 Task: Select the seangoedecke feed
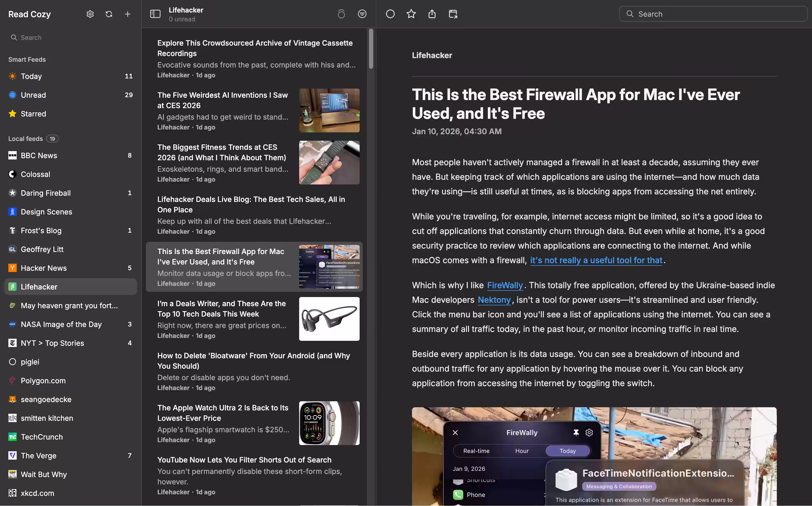(70, 399)
